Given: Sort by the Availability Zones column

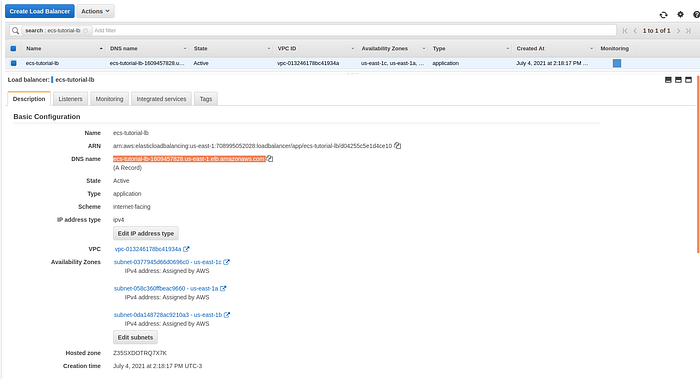Looking at the screenshot, I should click(393, 48).
